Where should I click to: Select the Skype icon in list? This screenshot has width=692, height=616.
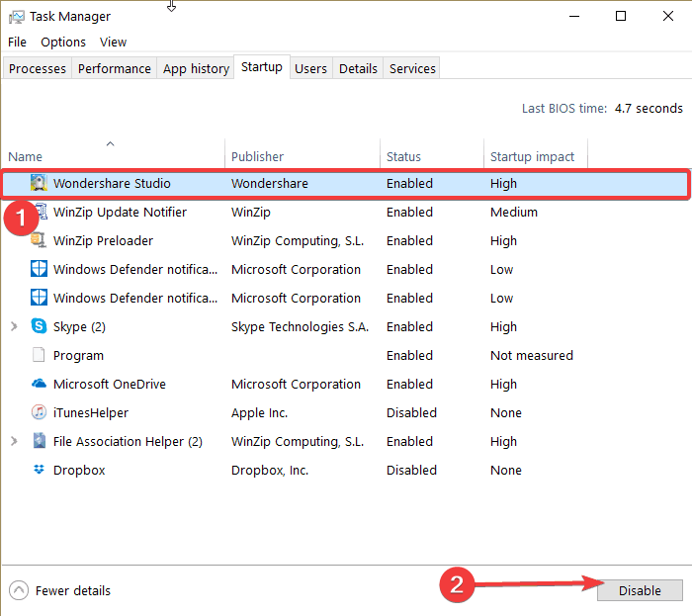click(39, 326)
